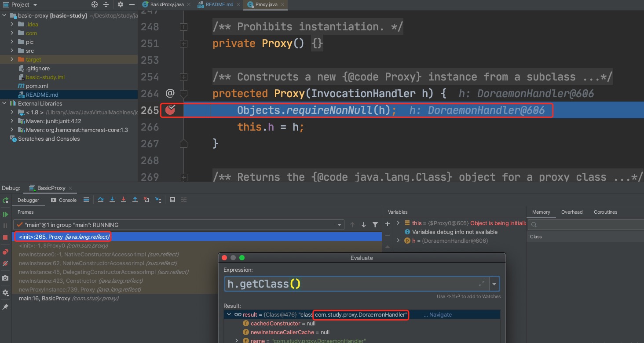The height and width of the screenshot is (343, 644).
Task: Open expression history dropdown in Evaluate
Action: pos(494,284)
